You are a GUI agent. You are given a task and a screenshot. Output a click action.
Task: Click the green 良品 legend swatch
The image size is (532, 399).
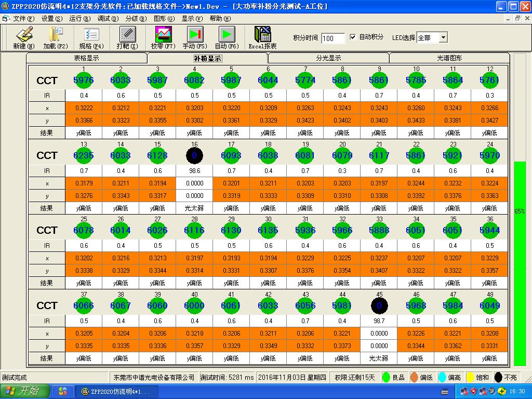(x=386, y=377)
